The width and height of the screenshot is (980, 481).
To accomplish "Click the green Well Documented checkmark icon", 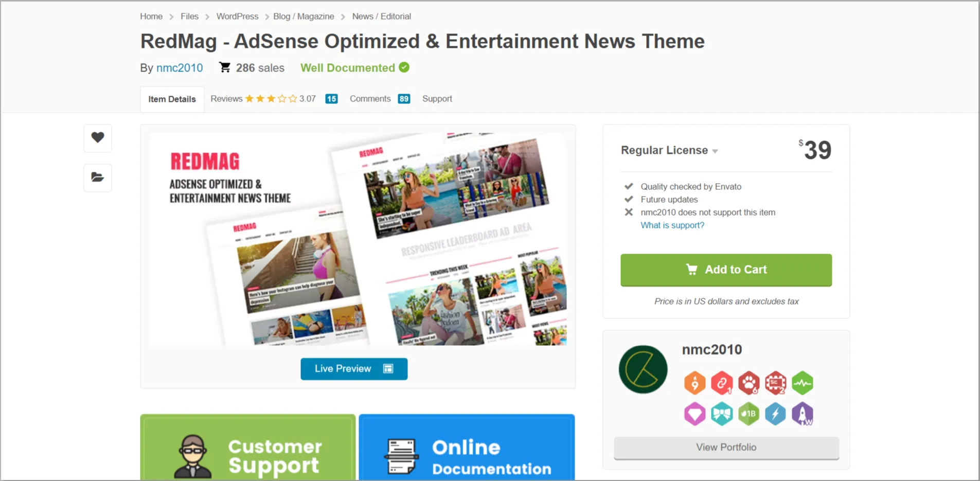I will coord(404,67).
